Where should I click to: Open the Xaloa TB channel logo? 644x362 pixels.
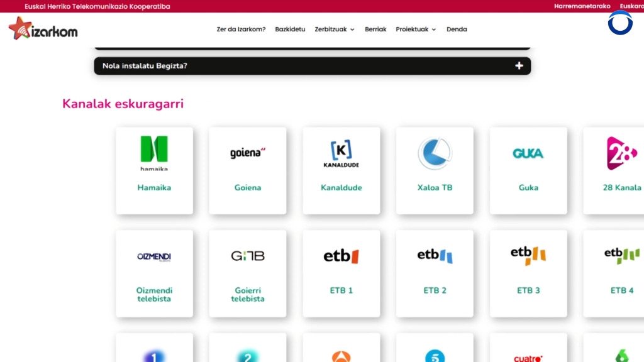coord(435,153)
